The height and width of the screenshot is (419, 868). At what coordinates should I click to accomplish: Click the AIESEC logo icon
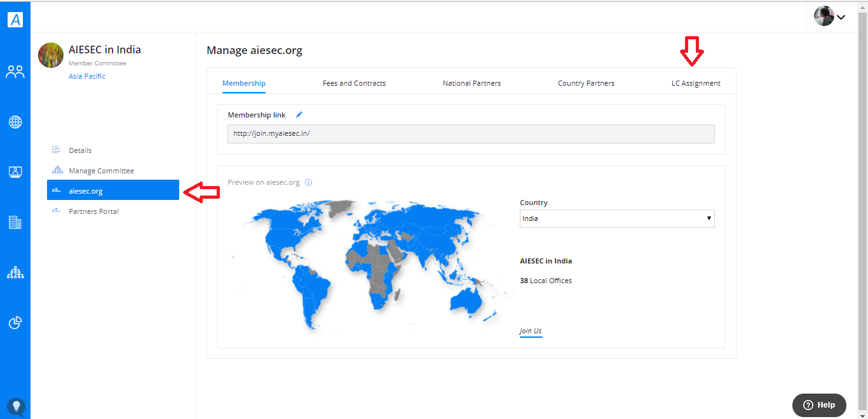[x=15, y=20]
